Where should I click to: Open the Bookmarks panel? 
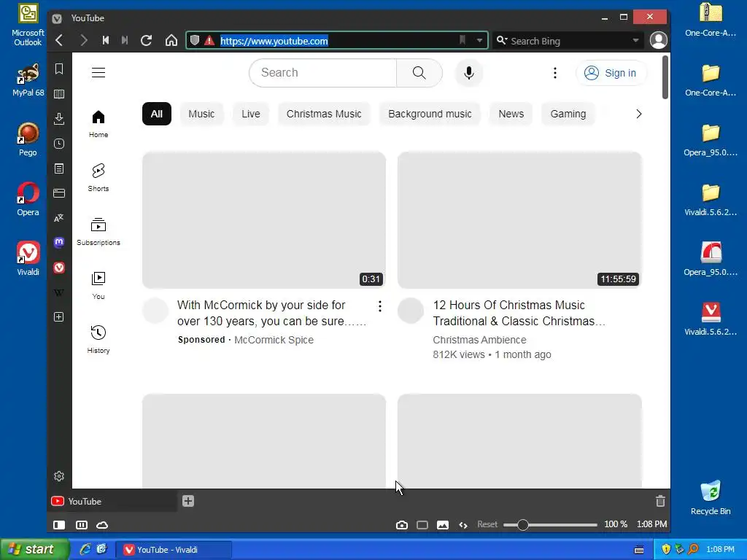click(59, 69)
